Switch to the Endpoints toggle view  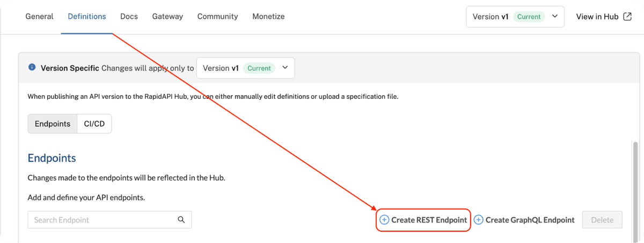[53, 124]
